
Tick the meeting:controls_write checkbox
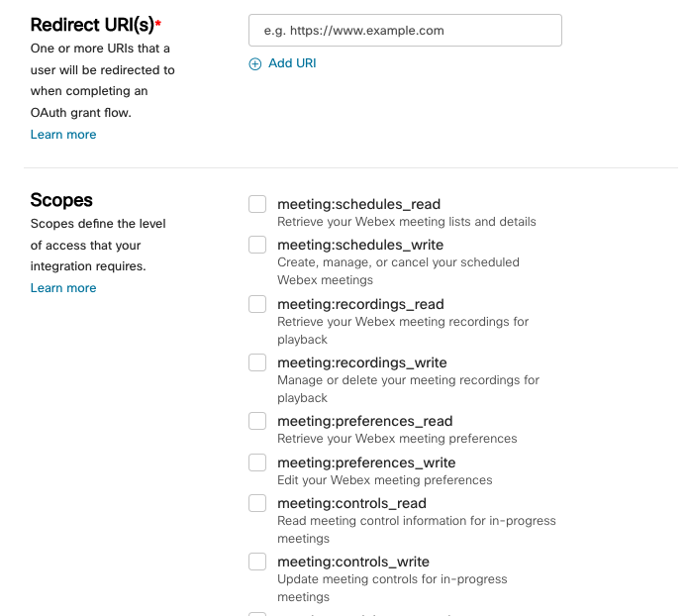pyautogui.click(x=257, y=562)
